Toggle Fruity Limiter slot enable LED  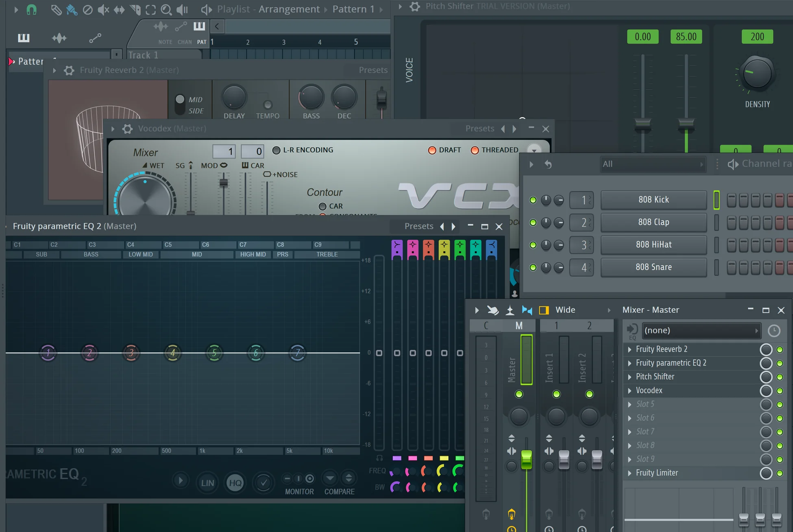coord(780,473)
